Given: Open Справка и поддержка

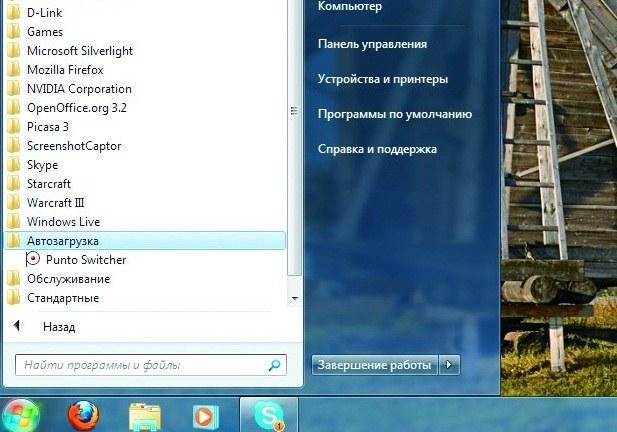Looking at the screenshot, I should point(377,149).
